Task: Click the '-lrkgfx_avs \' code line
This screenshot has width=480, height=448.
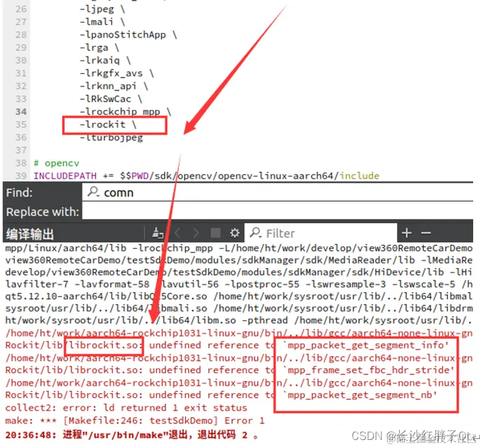Action: [117, 73]
